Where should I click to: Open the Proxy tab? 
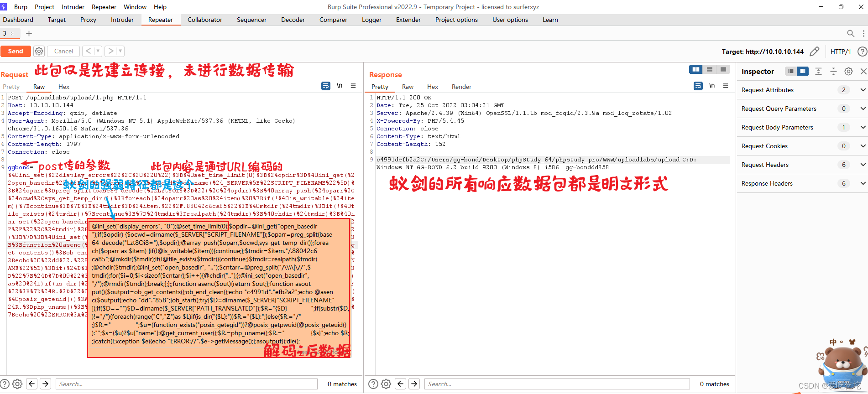pos(88,20)
